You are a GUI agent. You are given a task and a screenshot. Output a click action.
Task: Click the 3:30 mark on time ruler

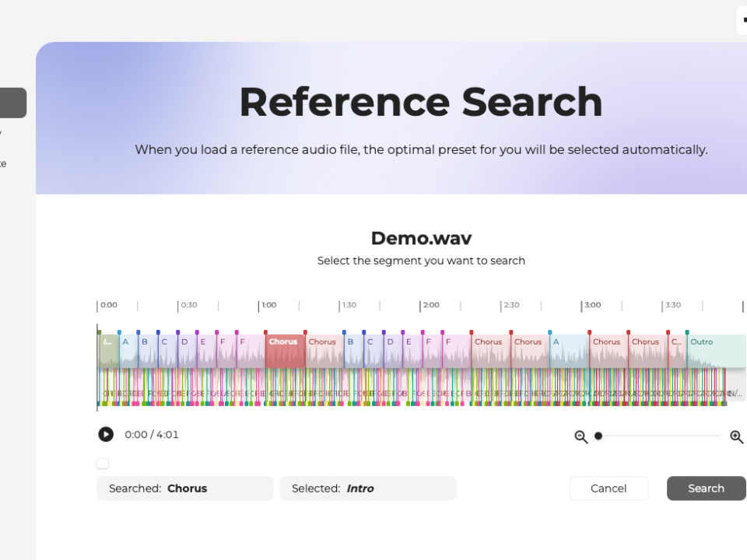pyautogui.click(x=672, y=305)
